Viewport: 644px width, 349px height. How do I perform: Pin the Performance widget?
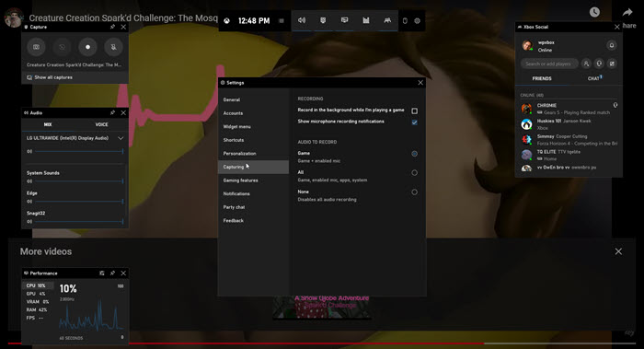(112, 273)
